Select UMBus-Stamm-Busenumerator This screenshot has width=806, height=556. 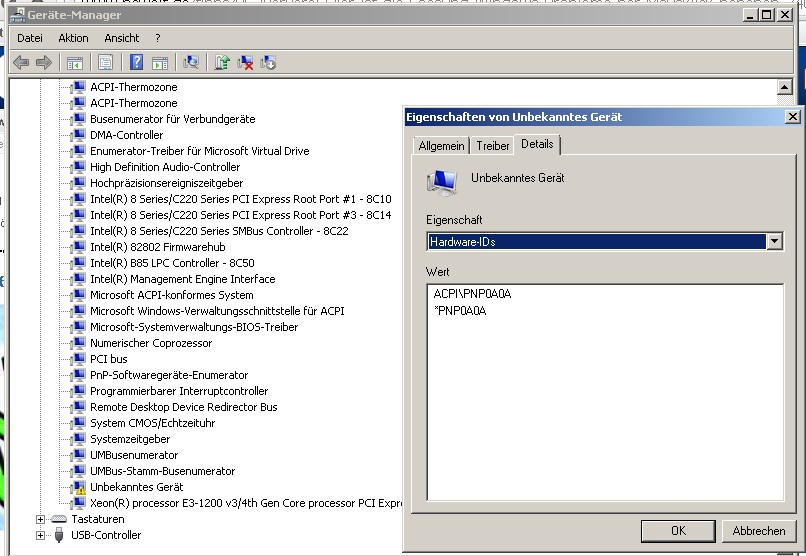pyautogui.click(x=162, y=471)
